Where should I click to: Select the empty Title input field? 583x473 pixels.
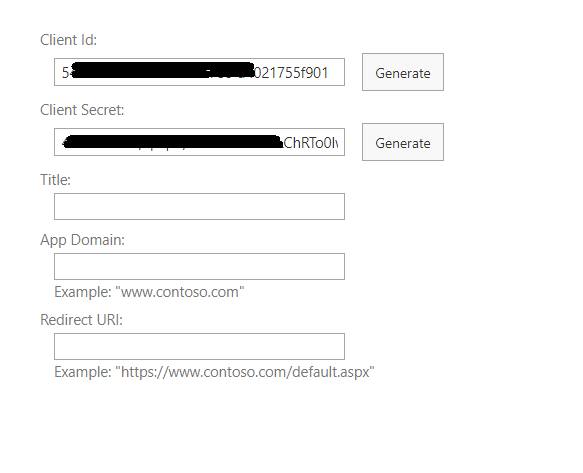(199, 206)
